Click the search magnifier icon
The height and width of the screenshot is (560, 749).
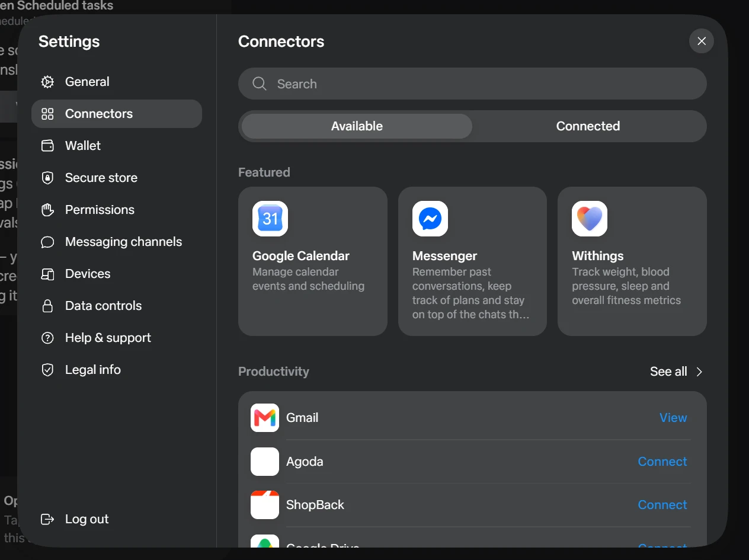click(x=260, y=84)
